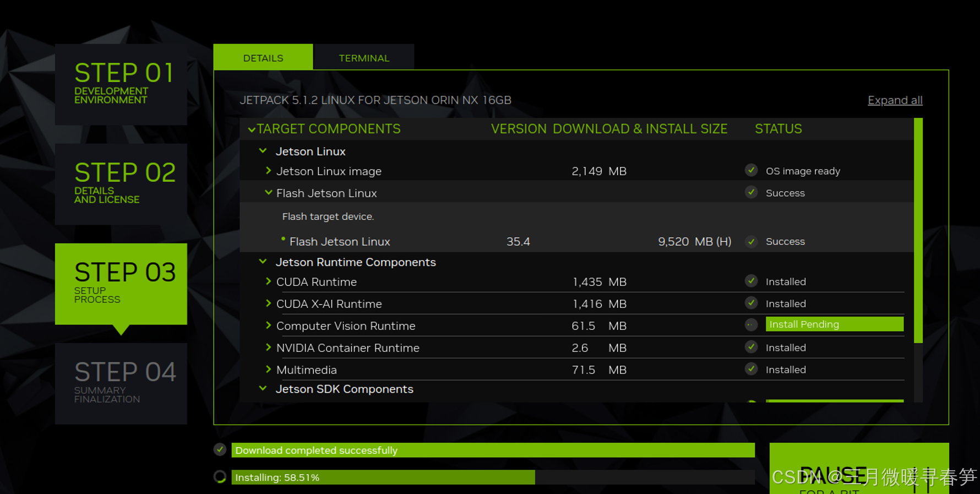Expand the Computer Vision Runtime row
980x494 pixels.
tap(268, 325)
